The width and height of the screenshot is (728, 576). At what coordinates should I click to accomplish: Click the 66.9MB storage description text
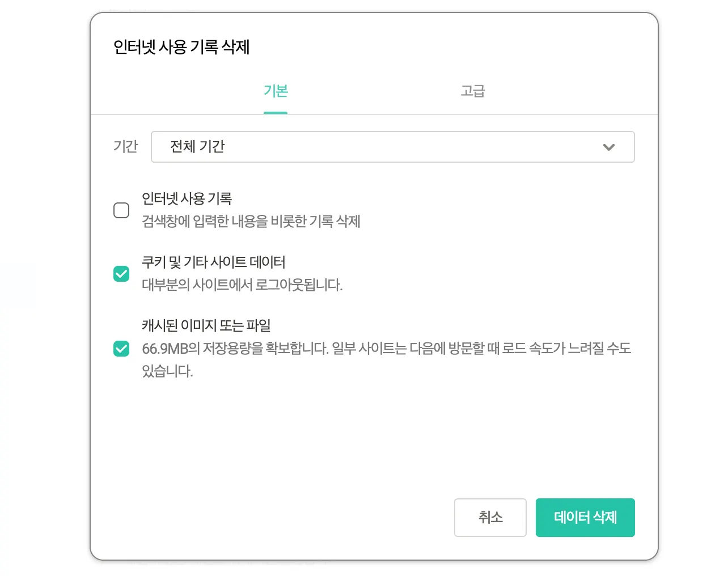click(x=386, y=349)
